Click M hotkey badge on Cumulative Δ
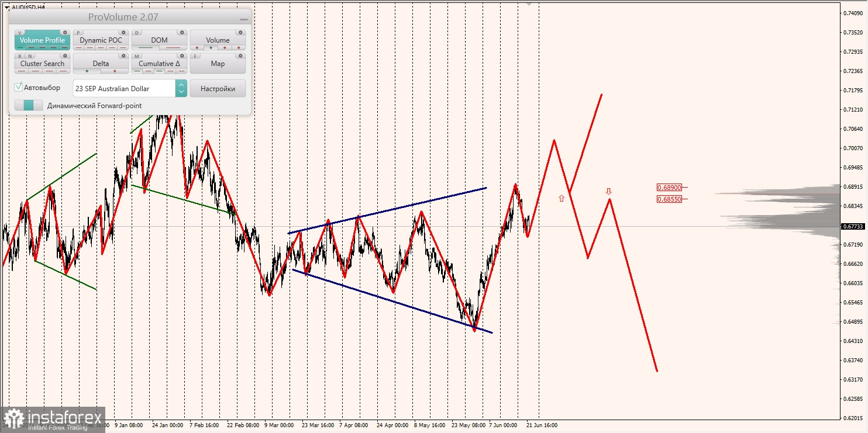Image resolution: width=868 pixels, height=433 pixels. [137, 56]
